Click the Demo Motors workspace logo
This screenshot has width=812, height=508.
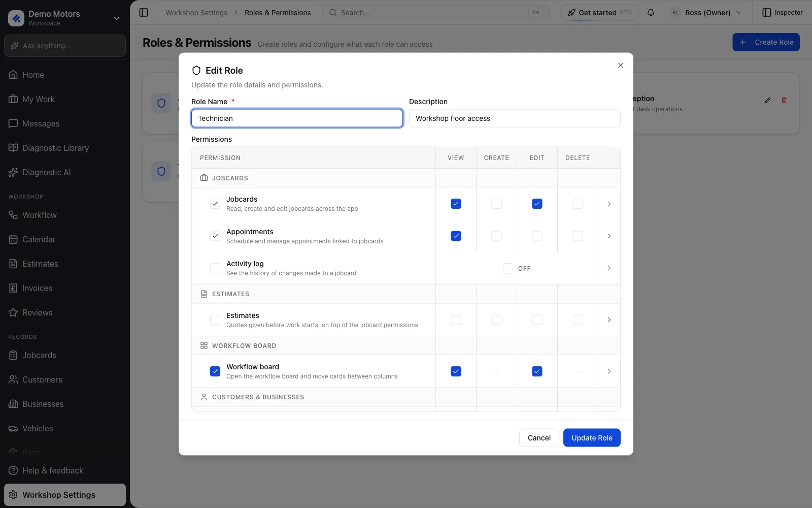[16, 18]
